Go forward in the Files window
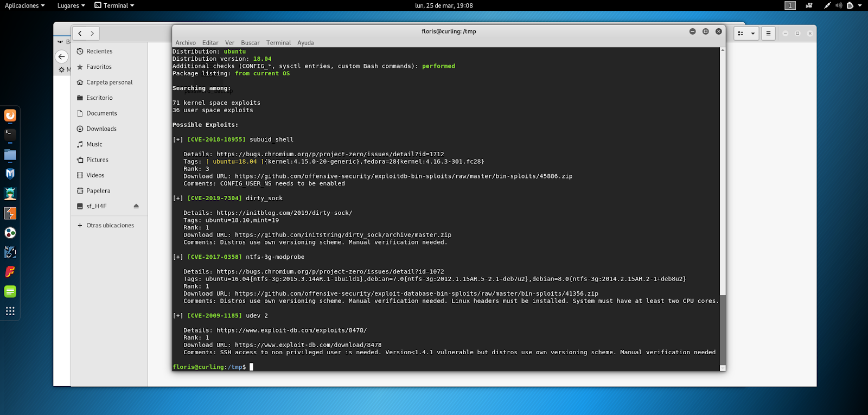 93,33
